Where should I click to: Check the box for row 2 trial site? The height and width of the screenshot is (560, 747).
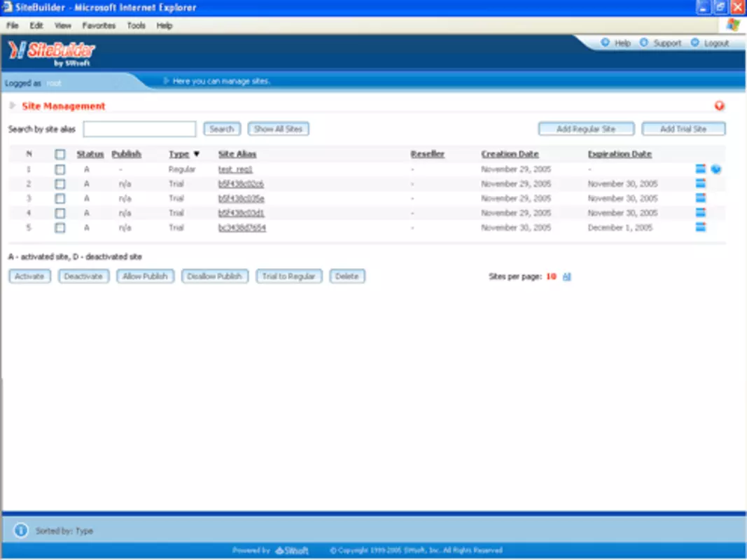tap(60, 184)
